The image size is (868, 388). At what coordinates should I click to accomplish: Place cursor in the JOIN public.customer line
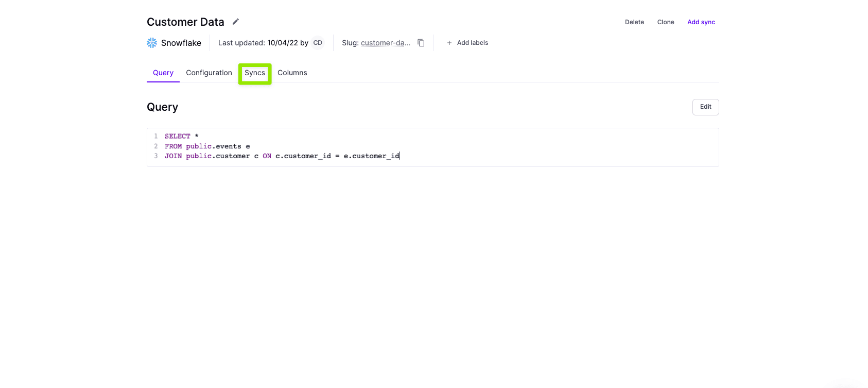pyautogui.click(x=282, y=156)
